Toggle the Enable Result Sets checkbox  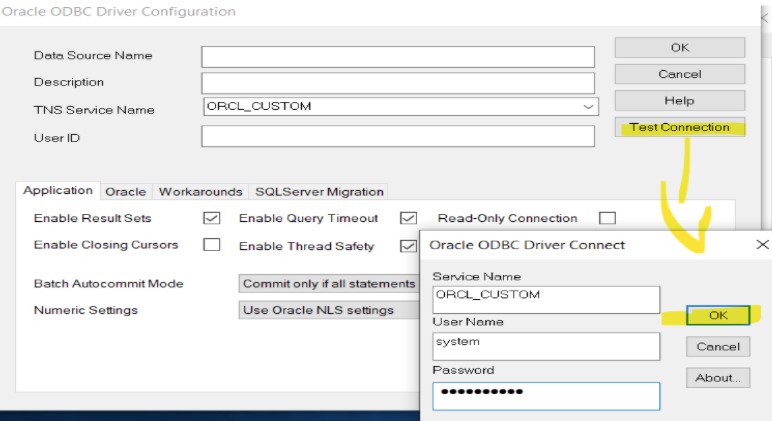click(211, 218)
